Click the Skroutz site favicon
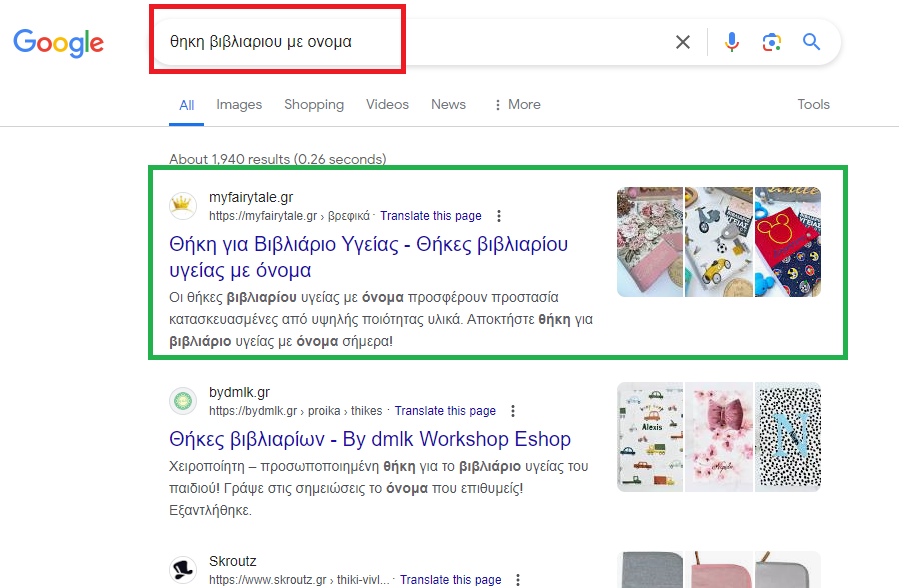Viewport: 899px width, 588px height. [x=183, y=570]
